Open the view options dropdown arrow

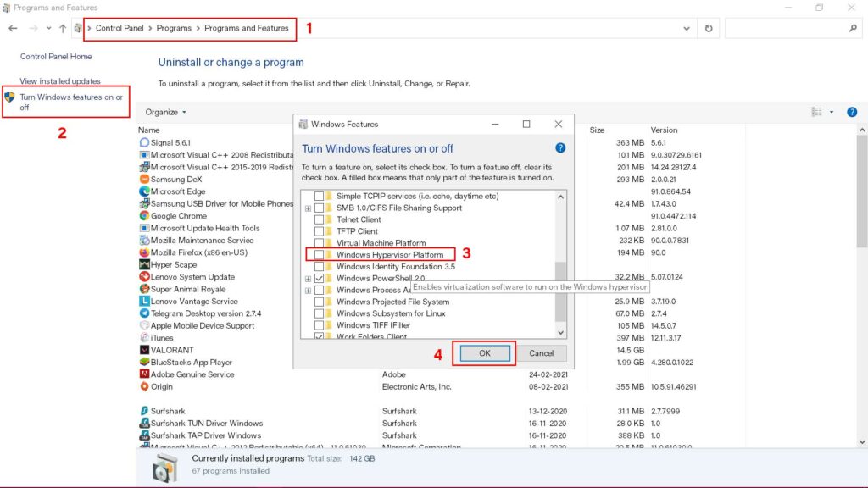point(832,112)
